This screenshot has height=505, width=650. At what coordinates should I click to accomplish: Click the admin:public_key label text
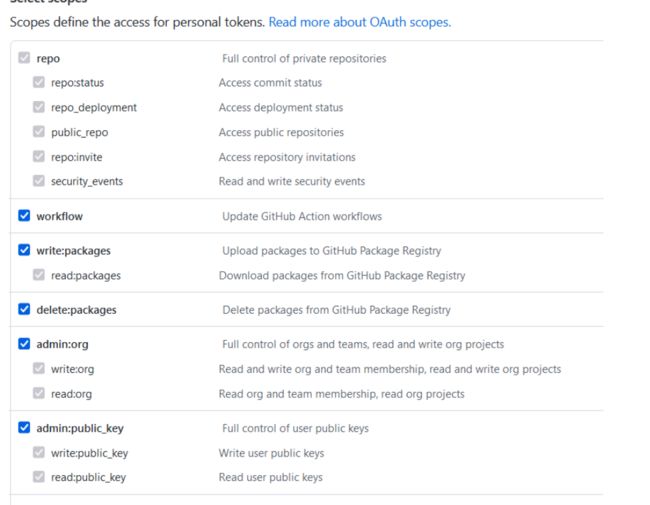(x=80, y=428)
